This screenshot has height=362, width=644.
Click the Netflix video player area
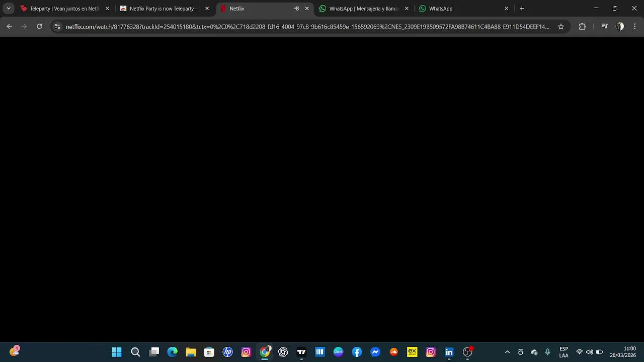[x=322, y=189]
